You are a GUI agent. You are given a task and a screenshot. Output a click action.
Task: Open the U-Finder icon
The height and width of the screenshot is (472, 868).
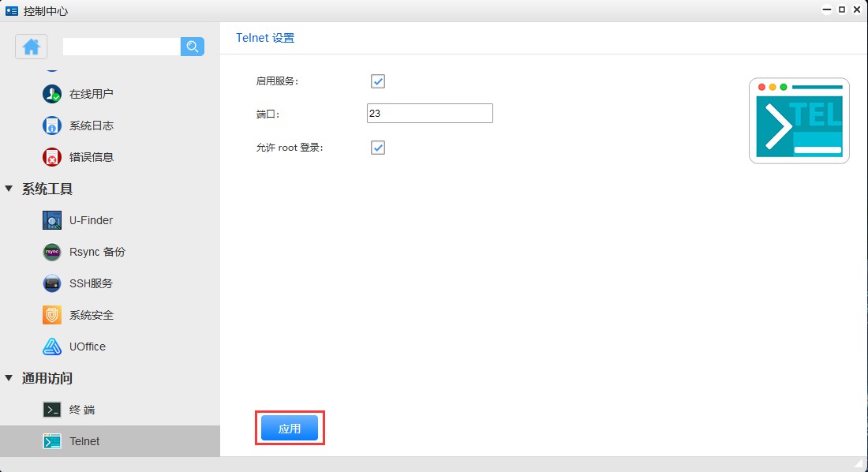click(x=52, y=220)
